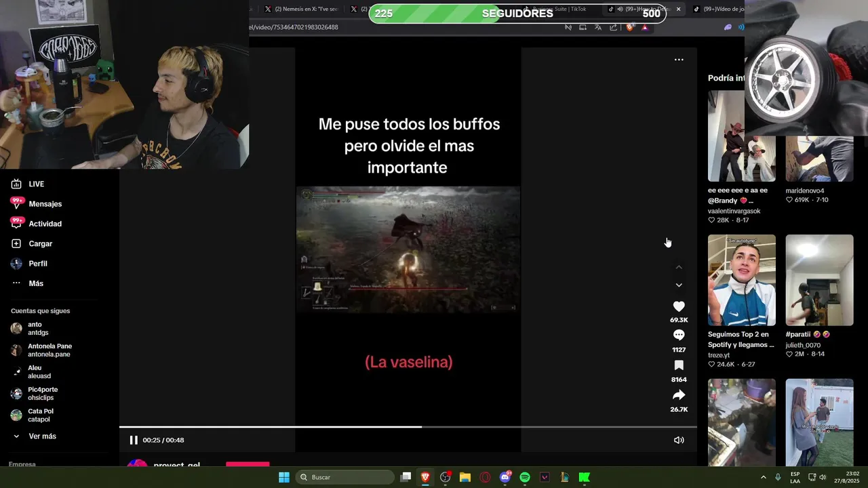The height and width of the screenshot is (488, 868).
Task: Open followed account Aleu aleuasd
Action: [x=31, y=372]
